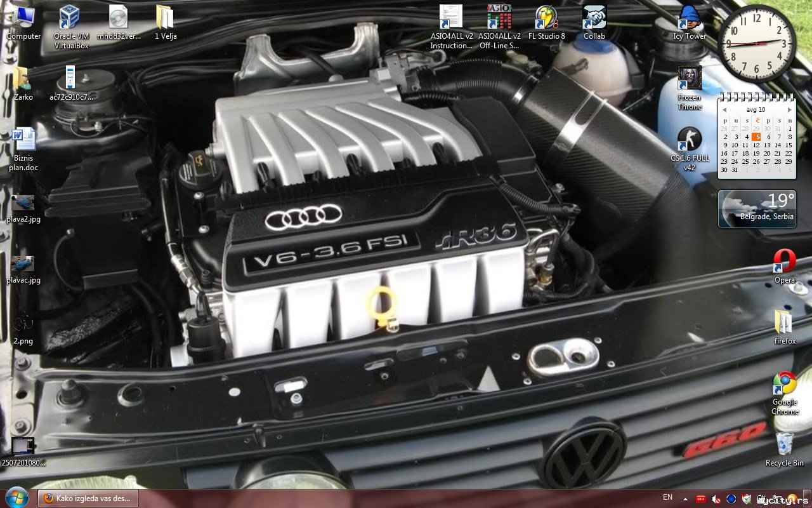Click the 'avg 10' calendar month title

[756, 110]
